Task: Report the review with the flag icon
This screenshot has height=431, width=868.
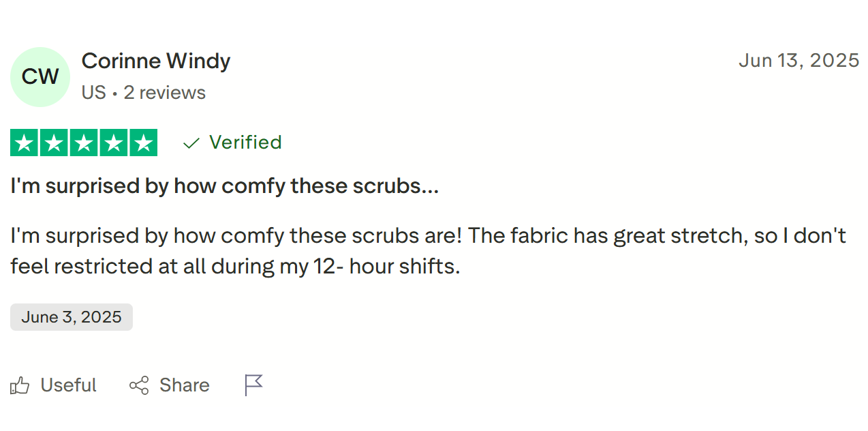Action: [x=253, y=385]
